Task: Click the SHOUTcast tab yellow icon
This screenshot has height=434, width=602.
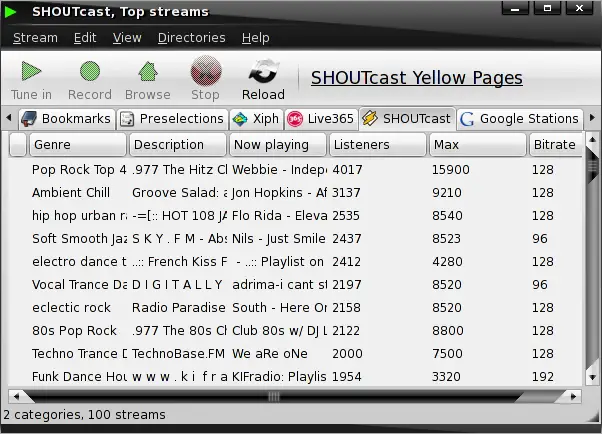Action: tap(370, 118)
